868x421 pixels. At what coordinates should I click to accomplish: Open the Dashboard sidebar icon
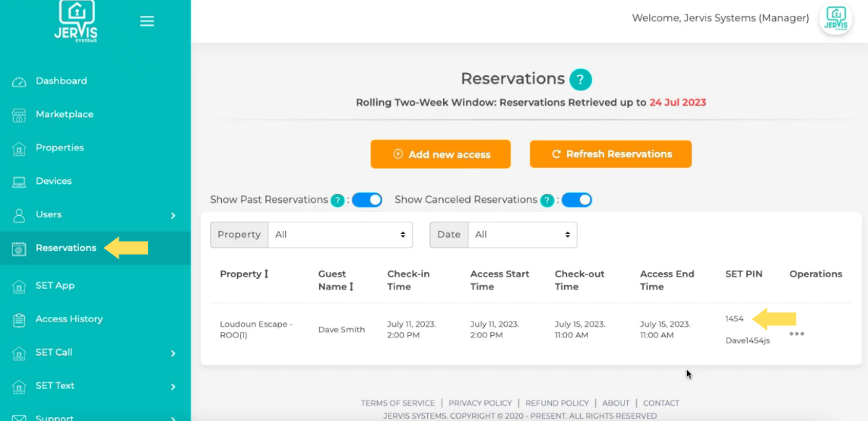[19, 81]
